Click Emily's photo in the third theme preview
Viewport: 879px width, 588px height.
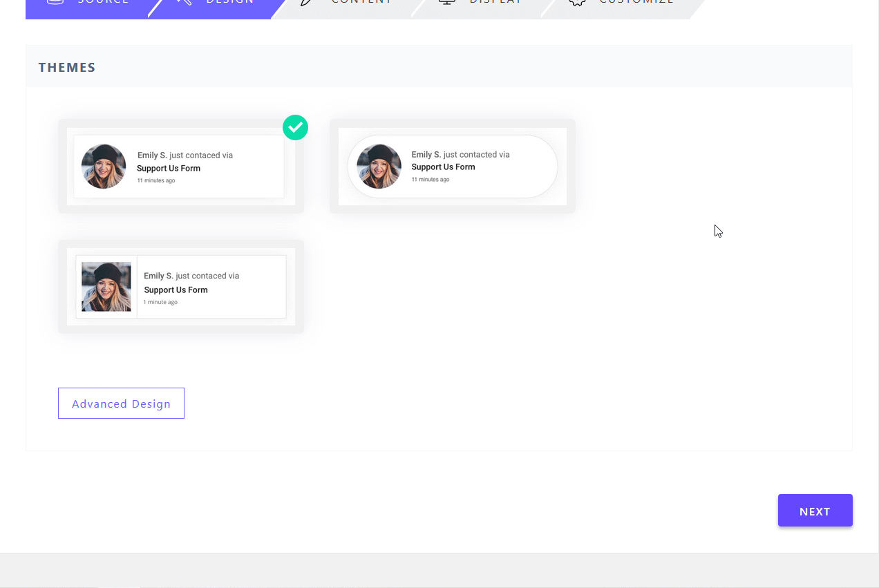coord(107,286)
